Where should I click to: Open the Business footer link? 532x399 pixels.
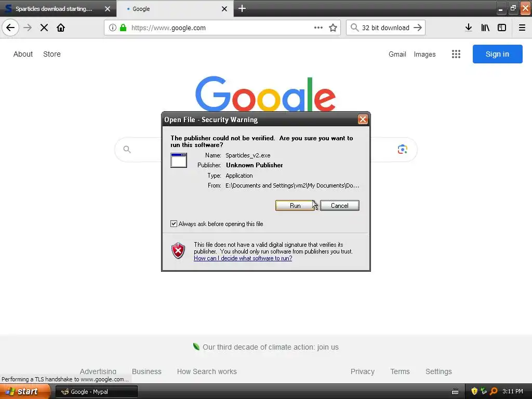pos(147,371)
